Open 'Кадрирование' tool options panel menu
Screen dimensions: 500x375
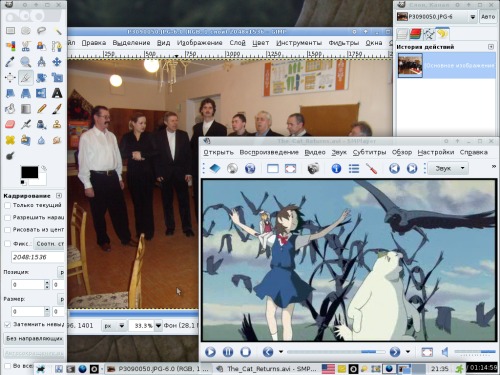[59, 196]
